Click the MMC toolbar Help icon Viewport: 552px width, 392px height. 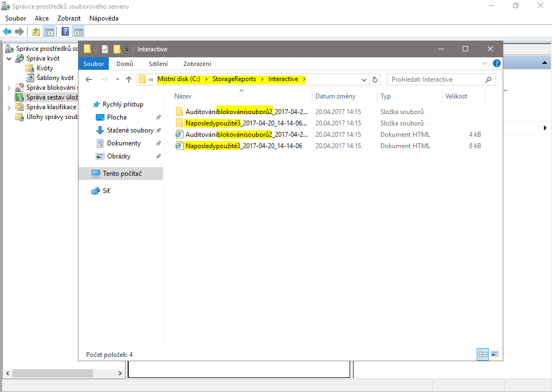[65, 31]
